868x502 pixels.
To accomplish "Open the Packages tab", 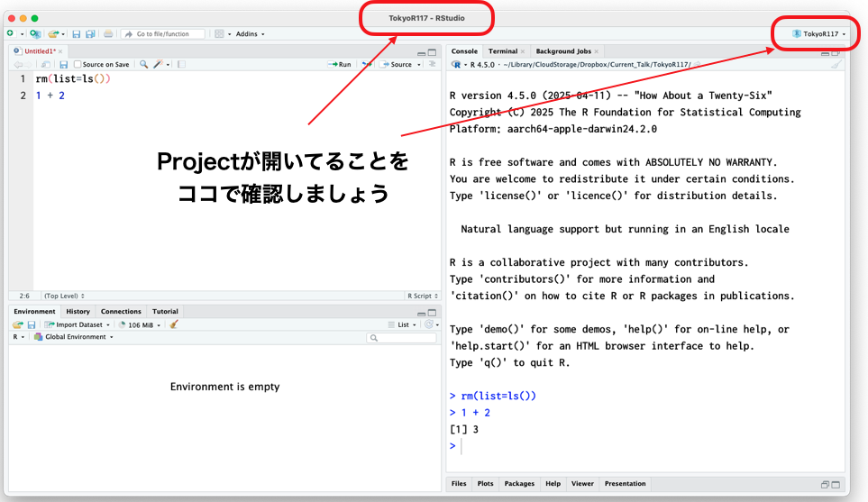I will click(x=519, y=484).
